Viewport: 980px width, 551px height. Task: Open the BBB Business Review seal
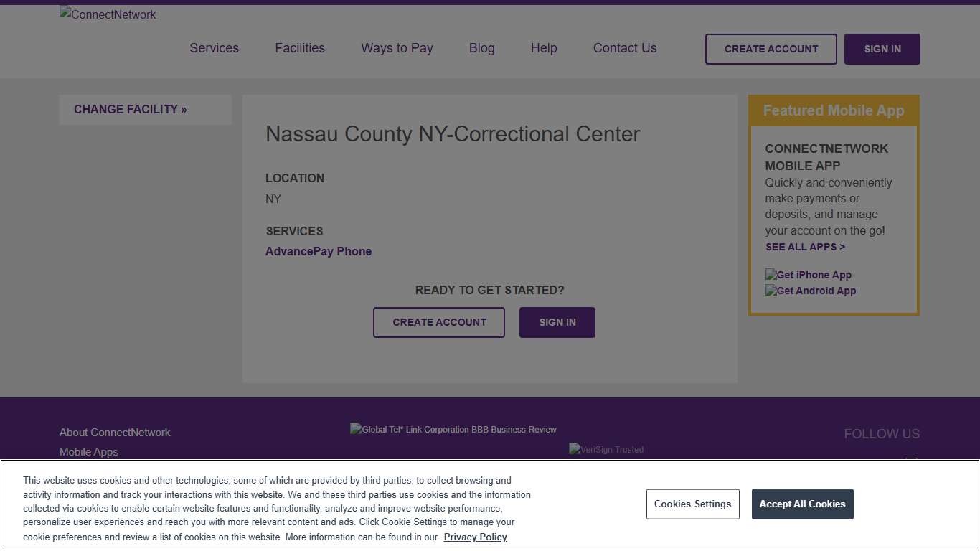coord(453,429)
